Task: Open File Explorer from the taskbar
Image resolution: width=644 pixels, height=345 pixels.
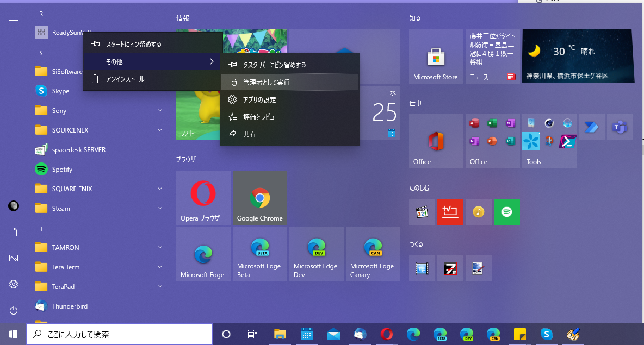Action: 280,334
